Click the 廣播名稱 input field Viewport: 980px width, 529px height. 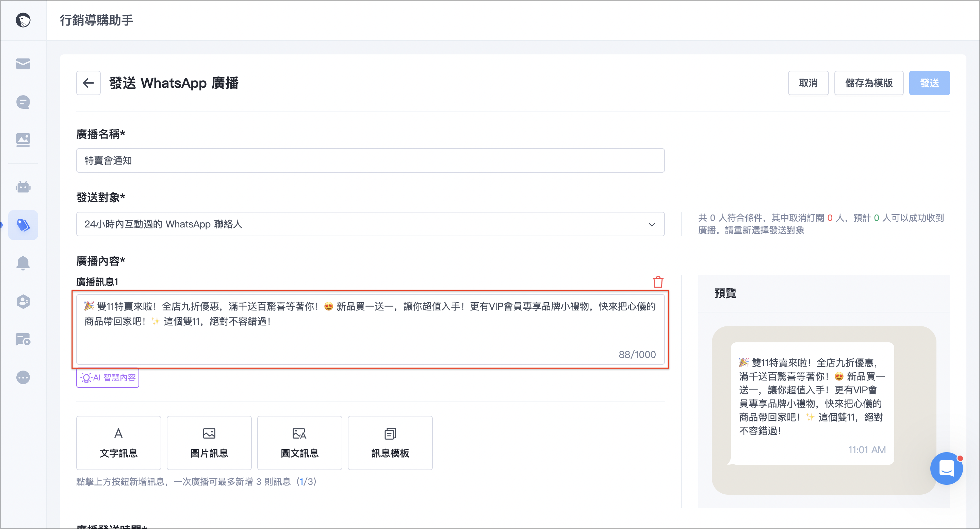pyautogui.click(x=370, y=160)
